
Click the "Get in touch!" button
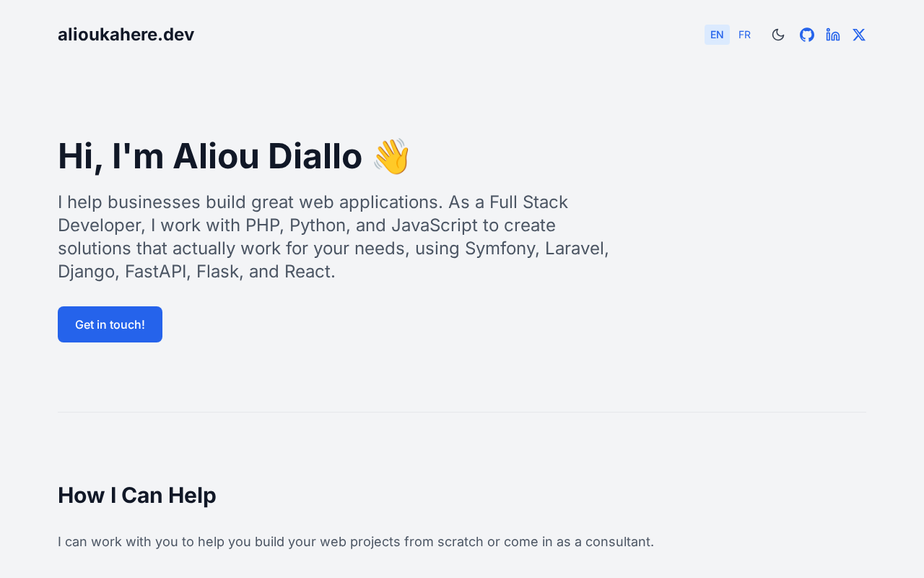pyautogui.click(x=110, y=324)
